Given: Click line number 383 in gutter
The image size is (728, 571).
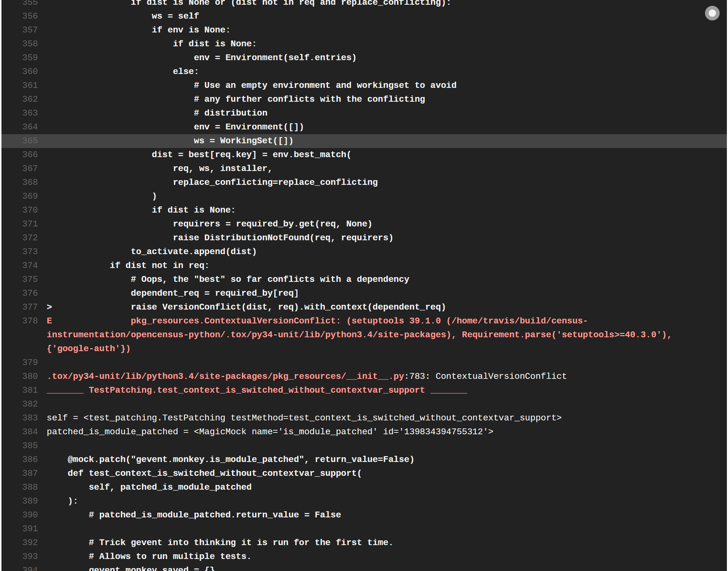Looking at the screenshot, I should tap(30, 418).
